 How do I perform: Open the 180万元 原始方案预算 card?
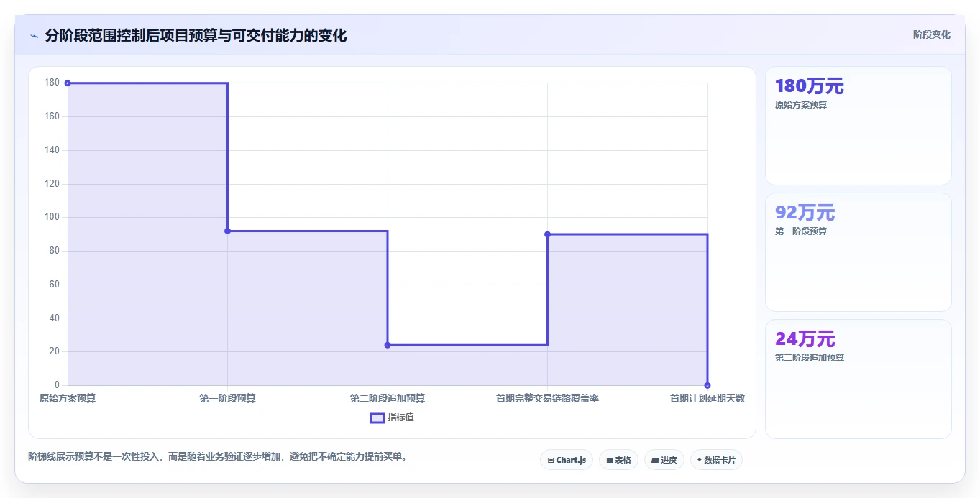(858, 126)
